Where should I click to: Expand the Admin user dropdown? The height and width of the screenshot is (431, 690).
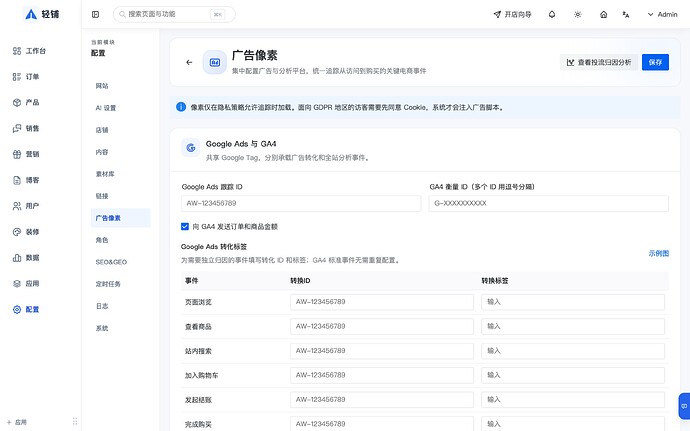(x=662, y=15)
